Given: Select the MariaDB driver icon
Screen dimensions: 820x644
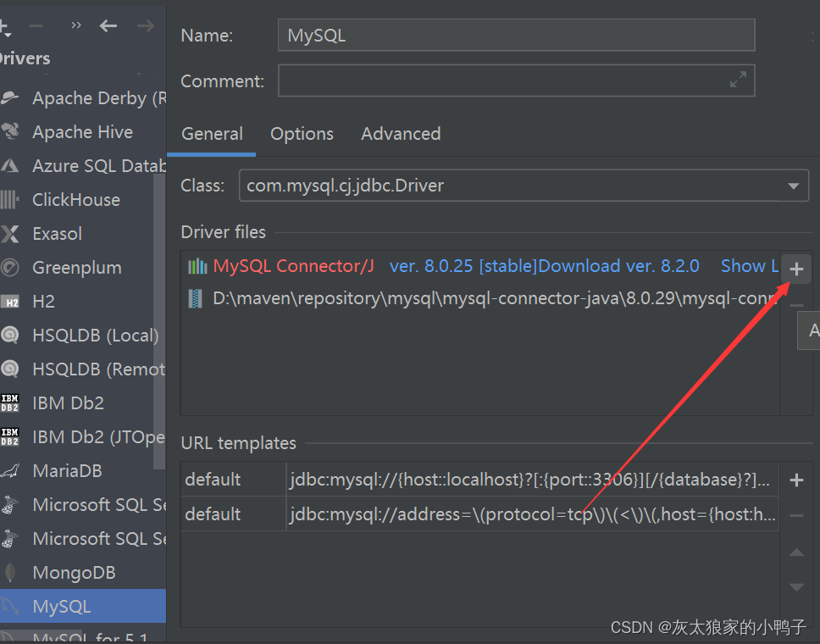Looking at the screenshot, I should (9, 471).
